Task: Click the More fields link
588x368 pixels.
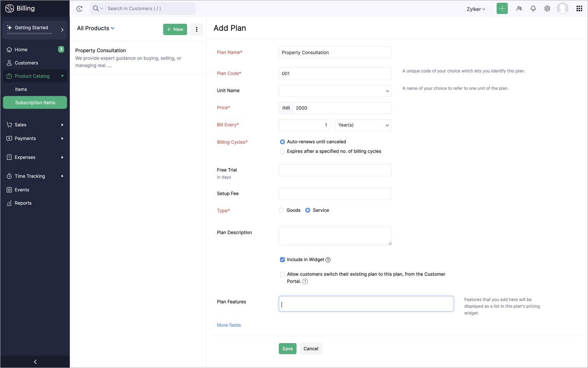Action: coord(229,325)
